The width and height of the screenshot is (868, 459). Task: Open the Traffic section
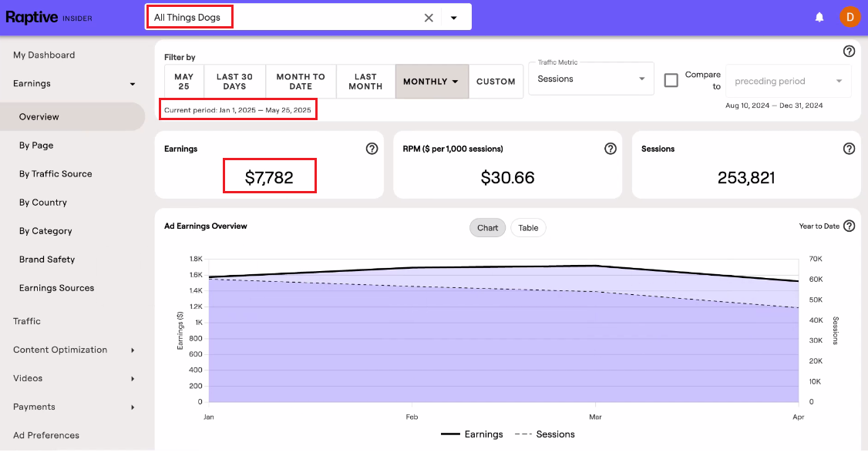point(27,321)
